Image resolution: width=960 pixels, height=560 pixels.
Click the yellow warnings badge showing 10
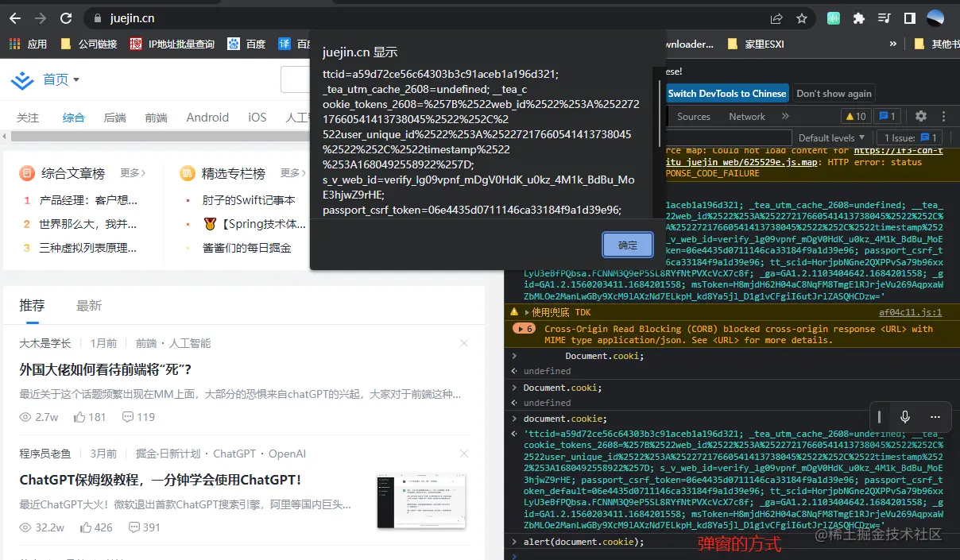(x=855, y=116)
